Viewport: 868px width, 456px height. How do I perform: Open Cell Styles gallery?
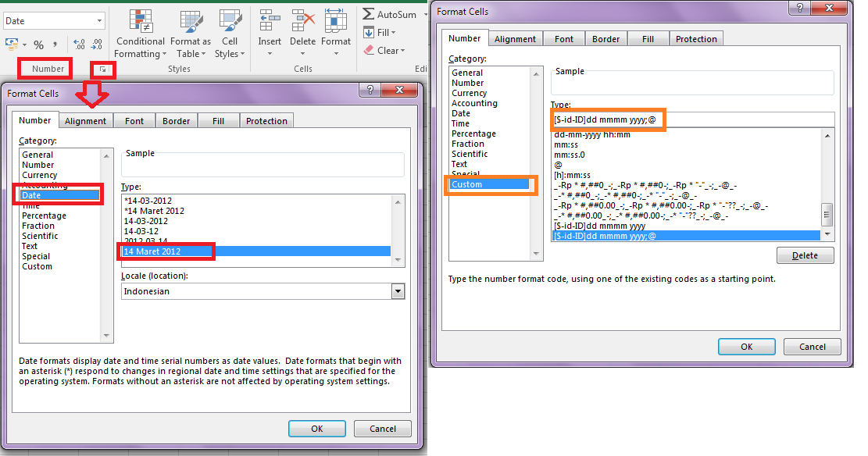pyautogui.click(x=230, y=34)
